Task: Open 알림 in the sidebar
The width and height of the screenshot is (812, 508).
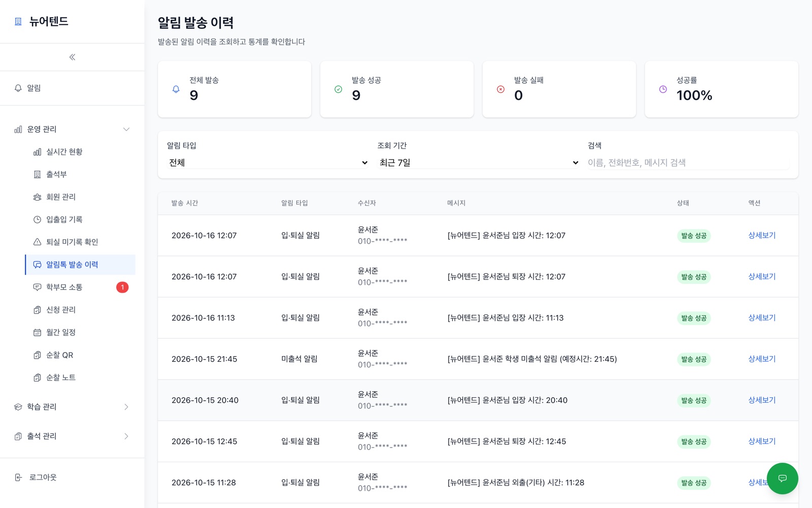Action: [x=72, y=88]
